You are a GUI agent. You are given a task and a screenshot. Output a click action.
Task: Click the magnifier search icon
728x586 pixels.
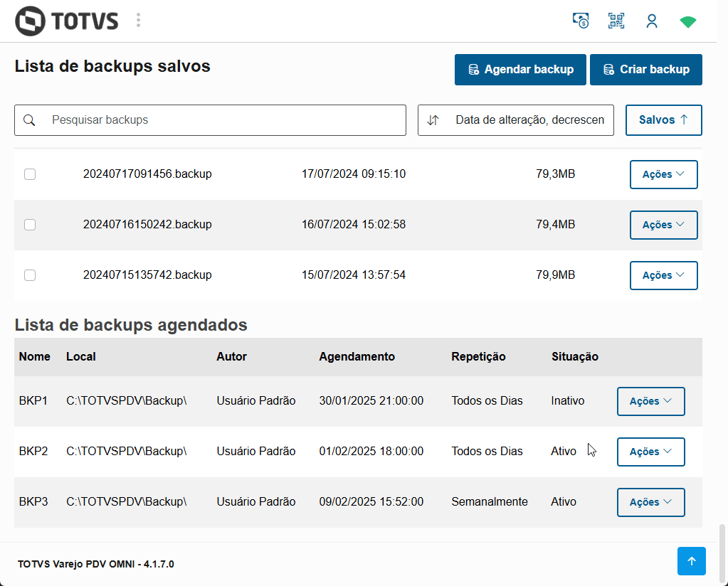point(29,120)
